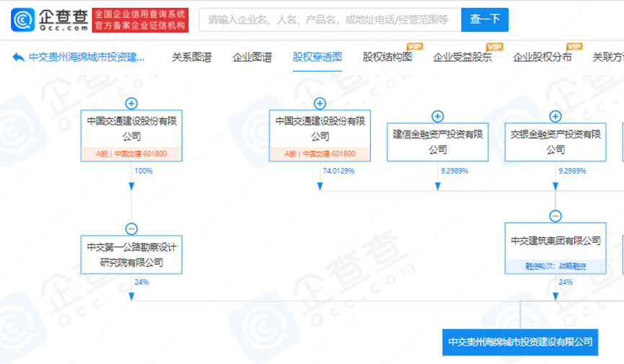Click the back arrow beside company name
This screenshot has width=624, height=364.
click(18, 57)
